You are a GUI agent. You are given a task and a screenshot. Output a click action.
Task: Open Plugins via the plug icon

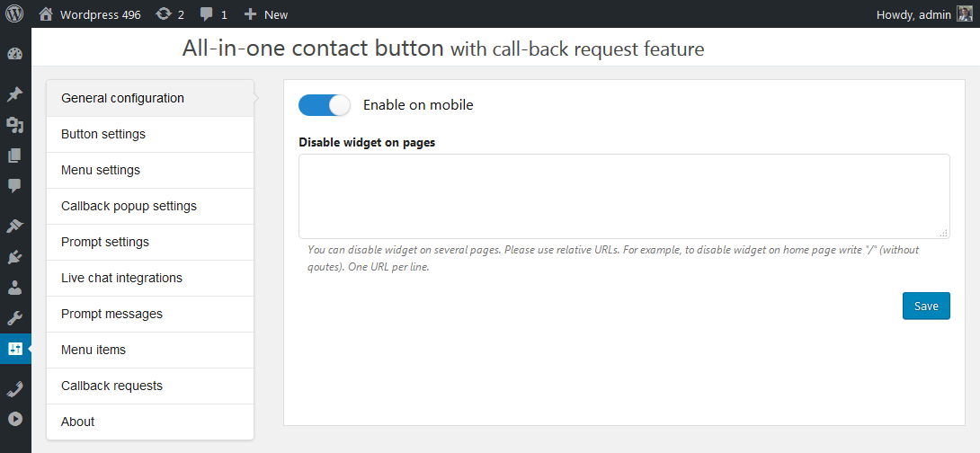coord(15,257)
